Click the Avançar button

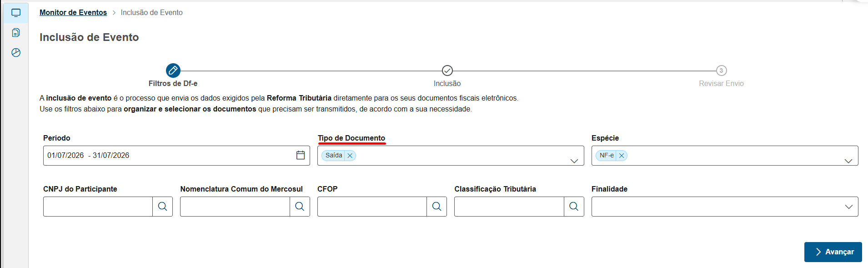click(833, 252)
